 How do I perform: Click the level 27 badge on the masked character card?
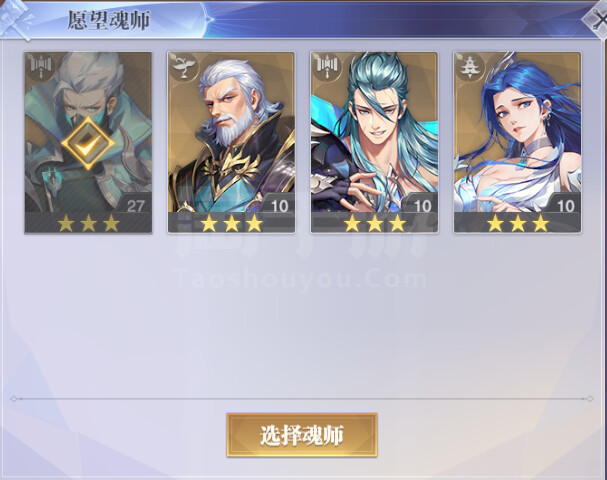coord(135,205)
